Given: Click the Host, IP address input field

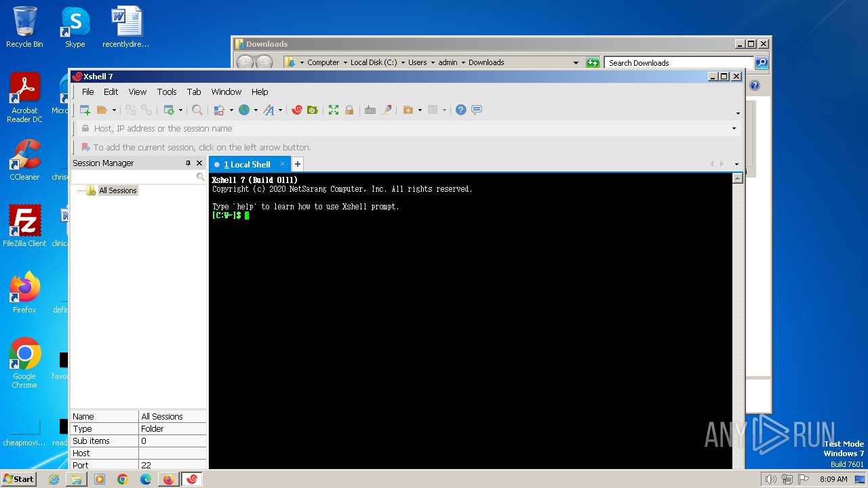Looking at the screenshot, I should (x=407, y=128).
